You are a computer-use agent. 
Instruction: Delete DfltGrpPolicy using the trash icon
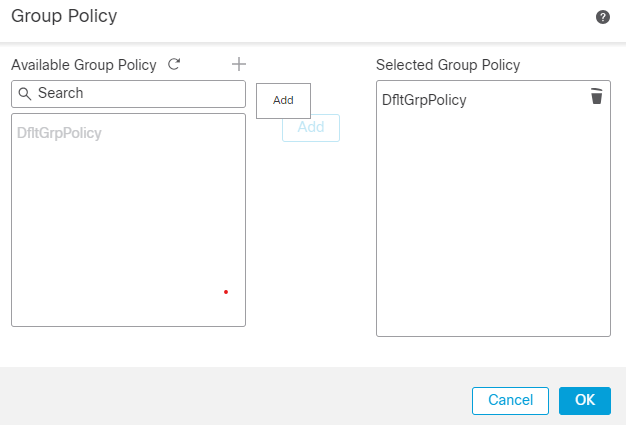tap(596, 96)
